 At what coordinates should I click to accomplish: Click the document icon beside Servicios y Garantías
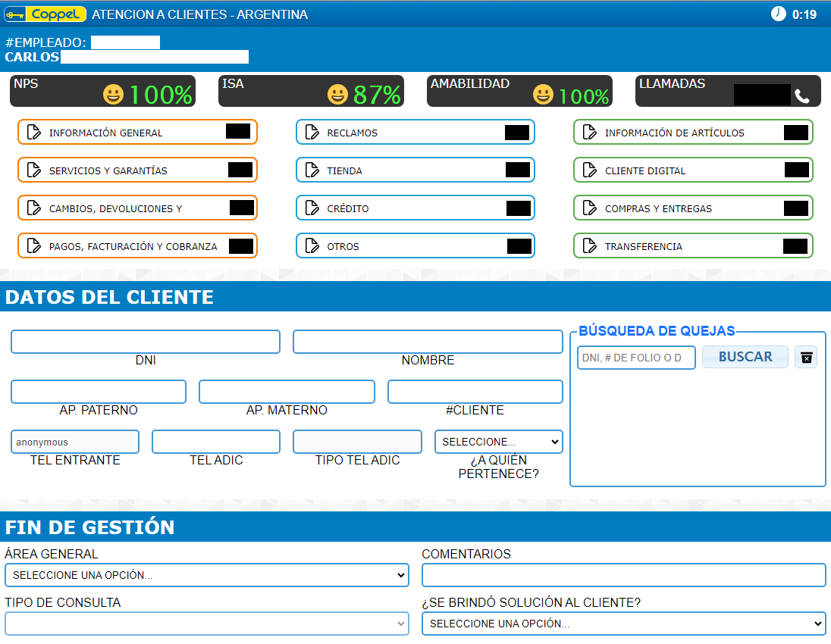pos(34,170)
